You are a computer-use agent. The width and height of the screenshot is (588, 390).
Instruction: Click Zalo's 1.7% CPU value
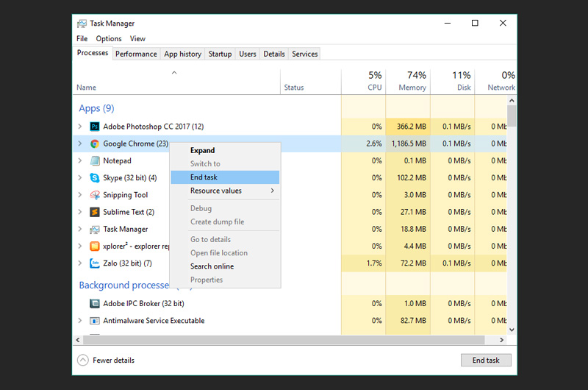coord(374,263)
